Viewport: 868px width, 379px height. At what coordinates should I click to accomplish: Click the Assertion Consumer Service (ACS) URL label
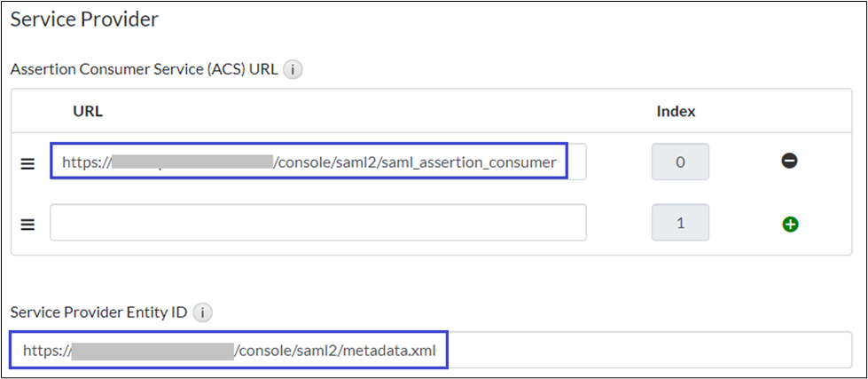pos(145,69)
